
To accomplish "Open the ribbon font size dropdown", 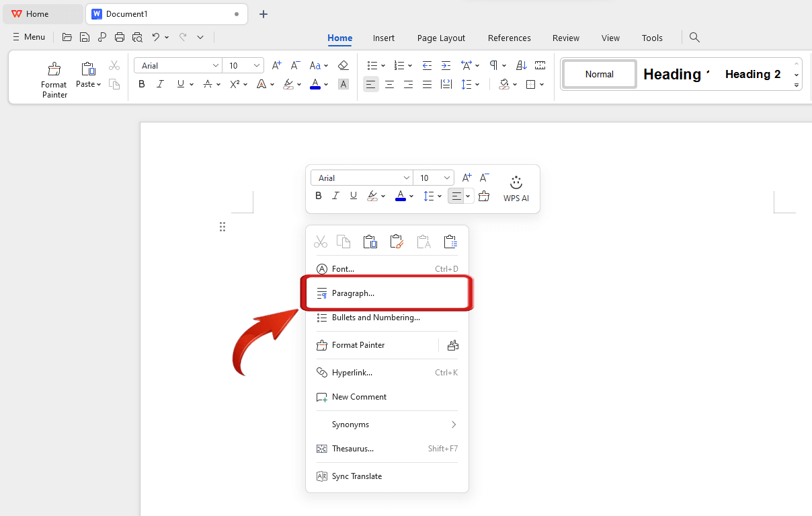I will click(257, 65).
